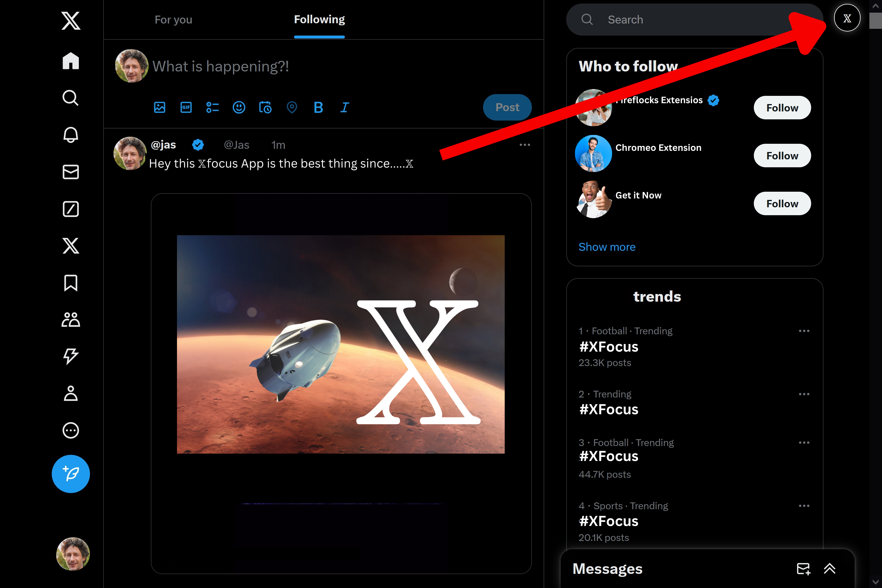Open the Notifications bell

click(71, 135)
